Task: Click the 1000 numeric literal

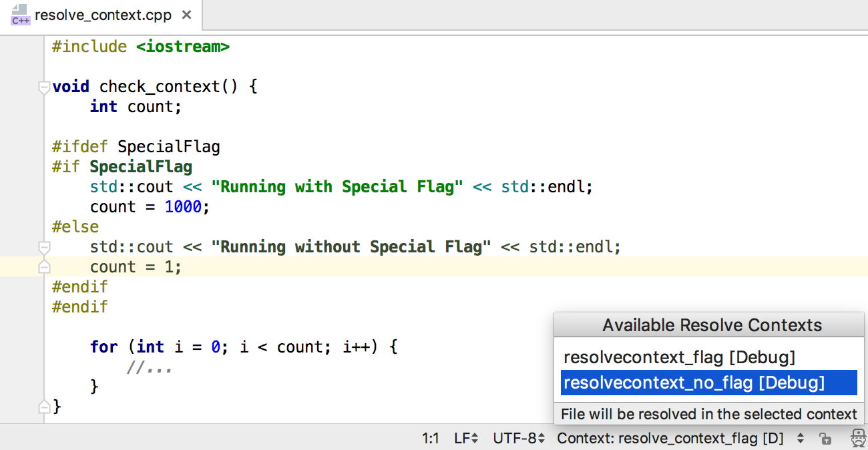Action: tap(183, 207)
